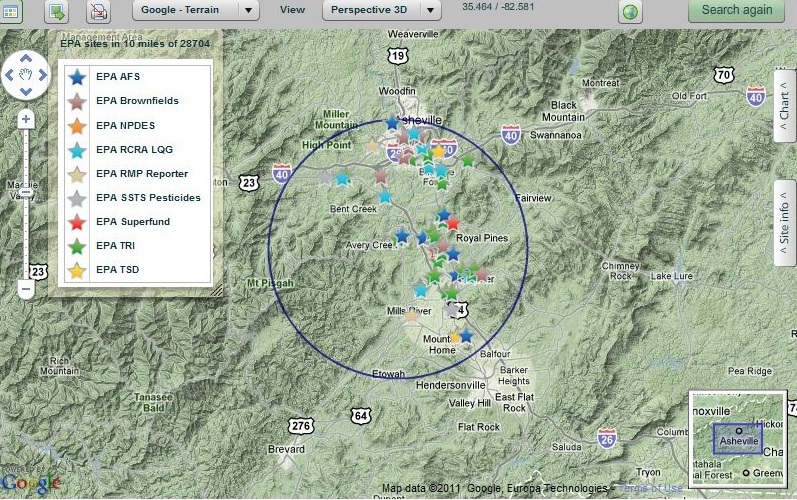The width and height of the screenshot is (797, 500).
Task: Click the EPA Superfund legend label
Action: (133, 222)
